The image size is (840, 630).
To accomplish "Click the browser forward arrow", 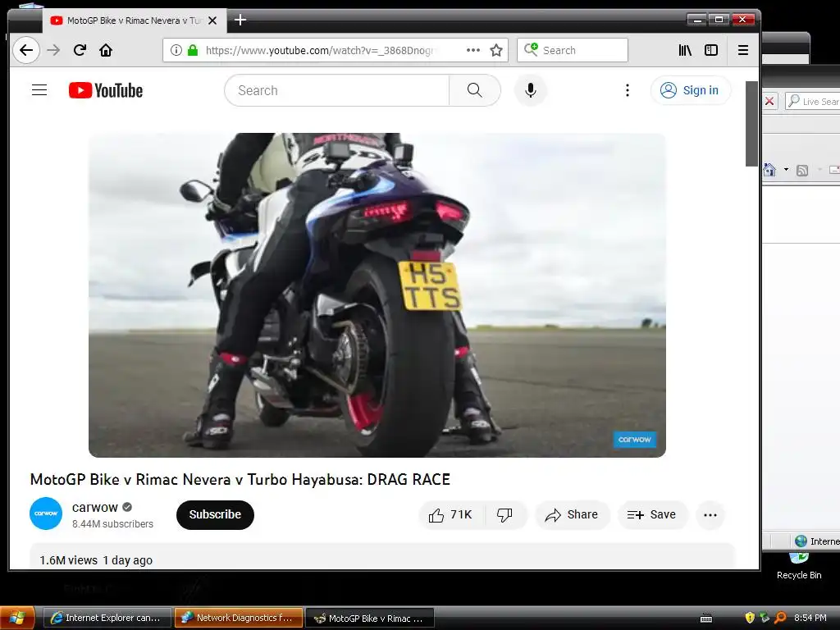I will coord(53,50).
